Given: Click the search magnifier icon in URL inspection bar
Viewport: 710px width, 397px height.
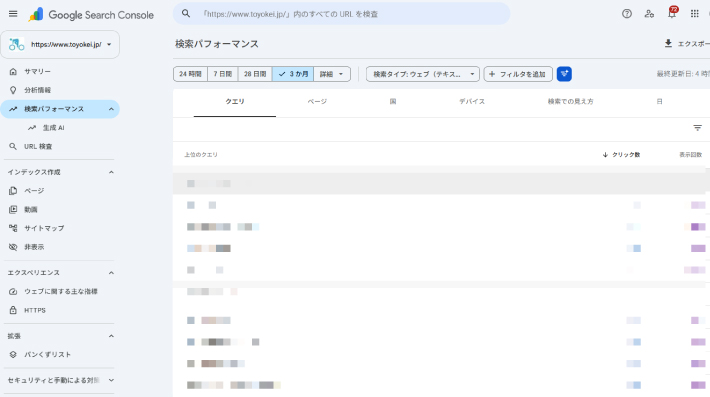Looking at the screenshot, I should coord(186,14).
